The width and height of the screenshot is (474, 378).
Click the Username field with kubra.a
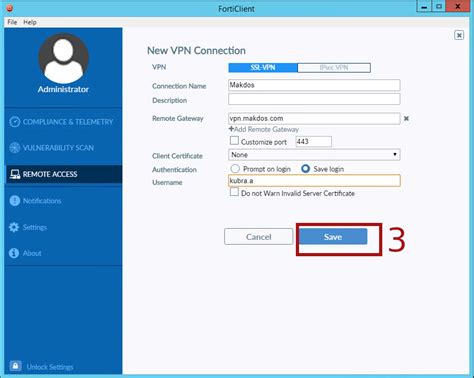tap(314, 181)
